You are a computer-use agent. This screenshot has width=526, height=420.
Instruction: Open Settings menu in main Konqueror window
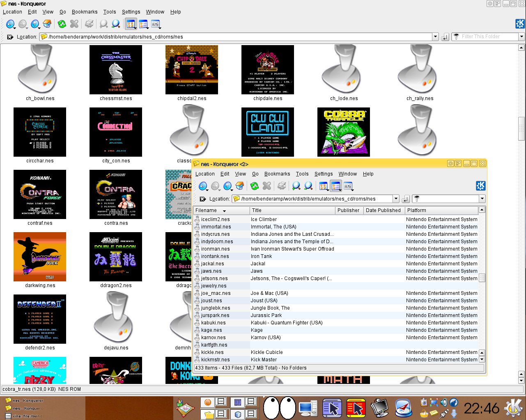click(x=131, y=12)
